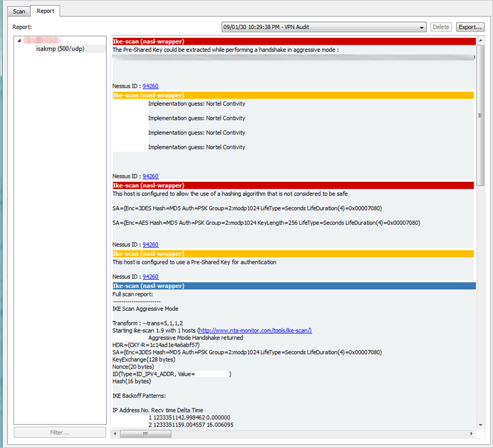493x448 pixels.
Task: Click the horizontal scrollbar left arrow
Action: 116,434
